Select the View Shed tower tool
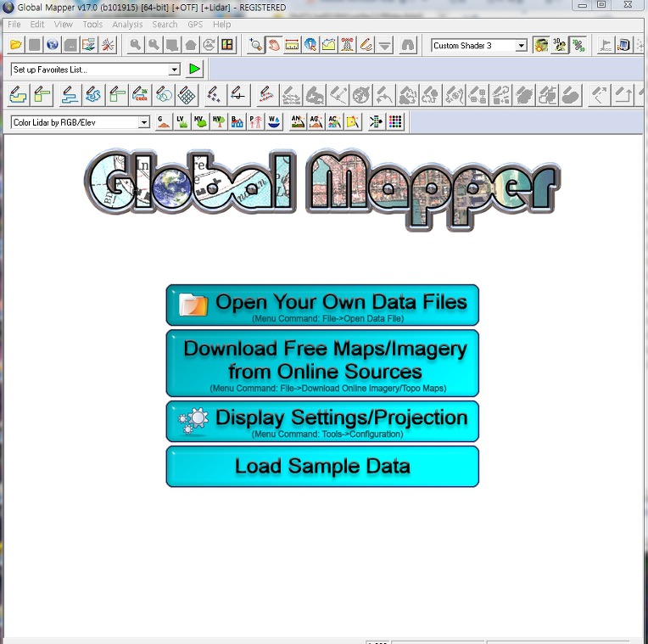The image size is (648, 644). coord(347,45)
